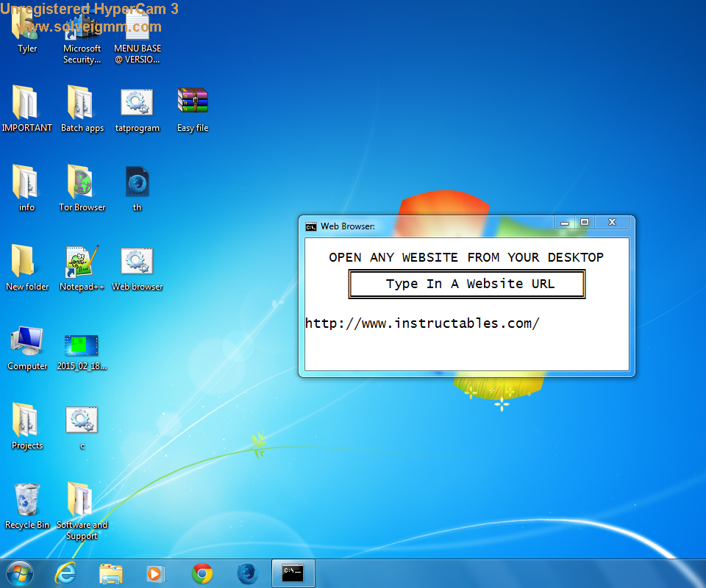Image resolution: width=706 pixels, height=588 pixels.
Task: Select the Web browser batch file icon
Action: click(x=138, y=268)
